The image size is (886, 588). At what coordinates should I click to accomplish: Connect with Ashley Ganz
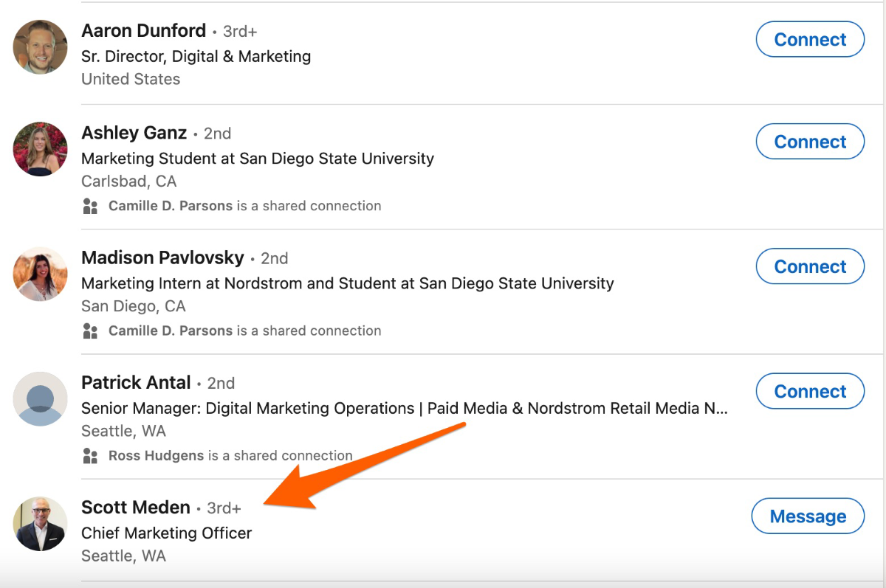click(x=810, y=142)
